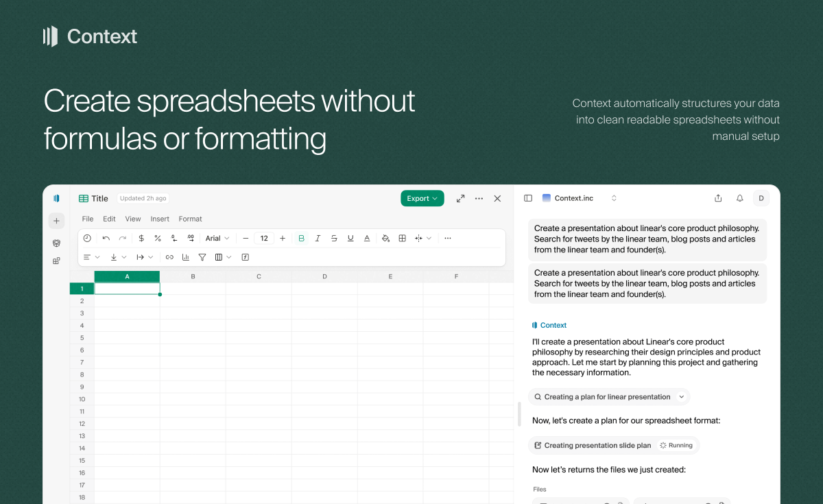Open the D user avatar menu

click(761, 198)
